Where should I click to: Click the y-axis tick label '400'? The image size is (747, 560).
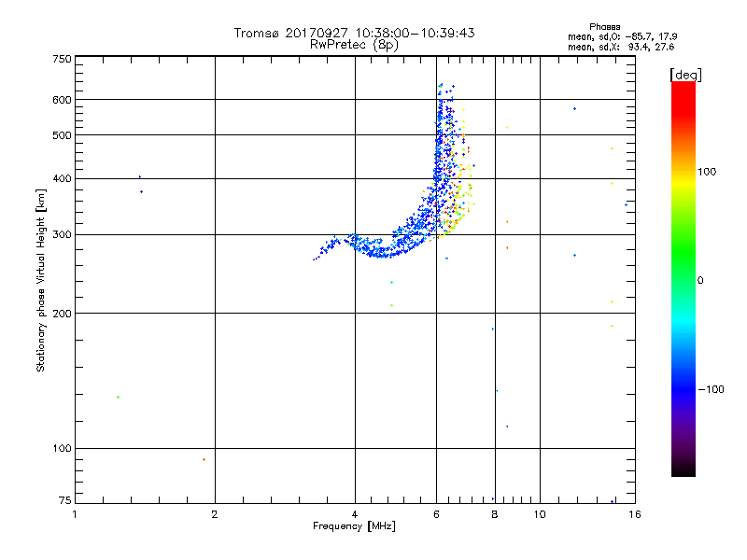[62, 178]
